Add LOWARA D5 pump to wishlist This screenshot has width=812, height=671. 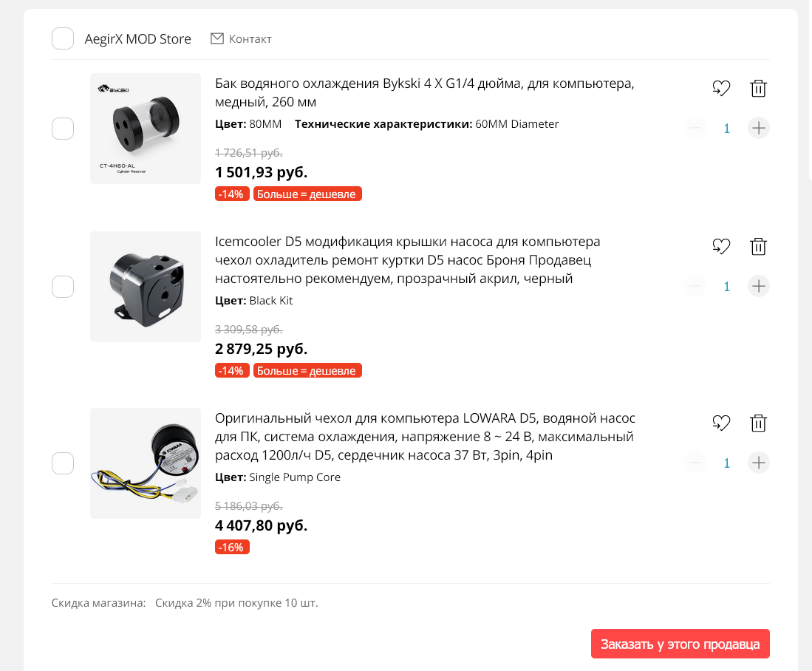pyautogui.click(x=720, y=423)
